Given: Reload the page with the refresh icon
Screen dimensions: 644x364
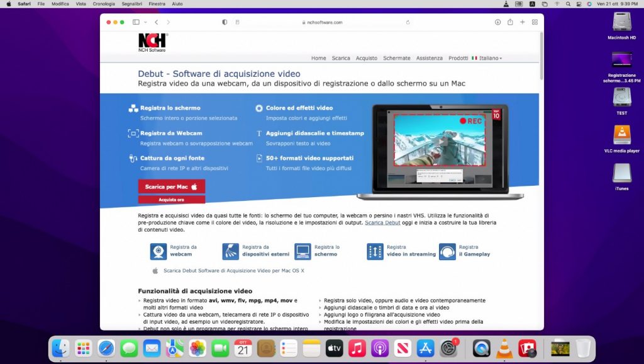Looking at the screenshot, I should [408, 22].
